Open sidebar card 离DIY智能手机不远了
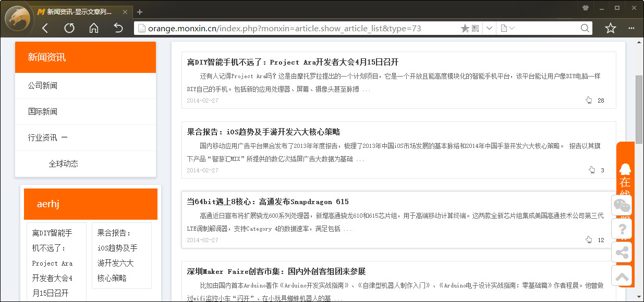Screen dimensions: 644x302 [56, 263]
